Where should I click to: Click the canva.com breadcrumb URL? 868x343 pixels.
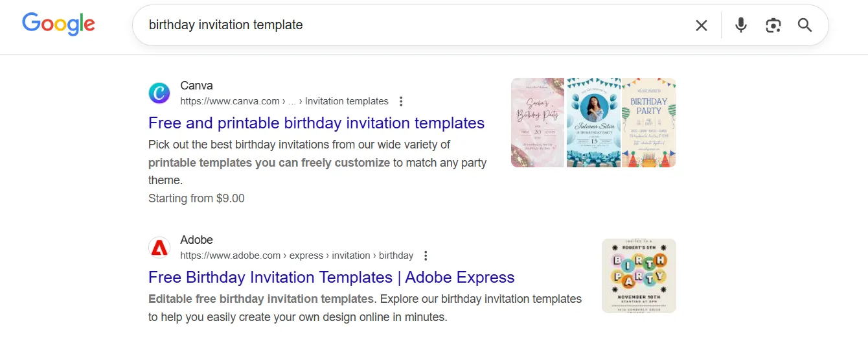[x=284, y=101]
